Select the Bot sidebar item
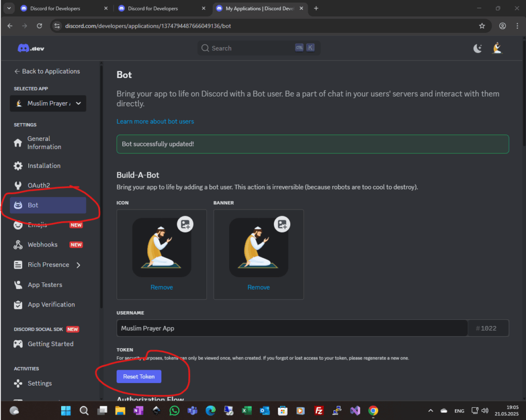526x420 pixels. (48, 205)
